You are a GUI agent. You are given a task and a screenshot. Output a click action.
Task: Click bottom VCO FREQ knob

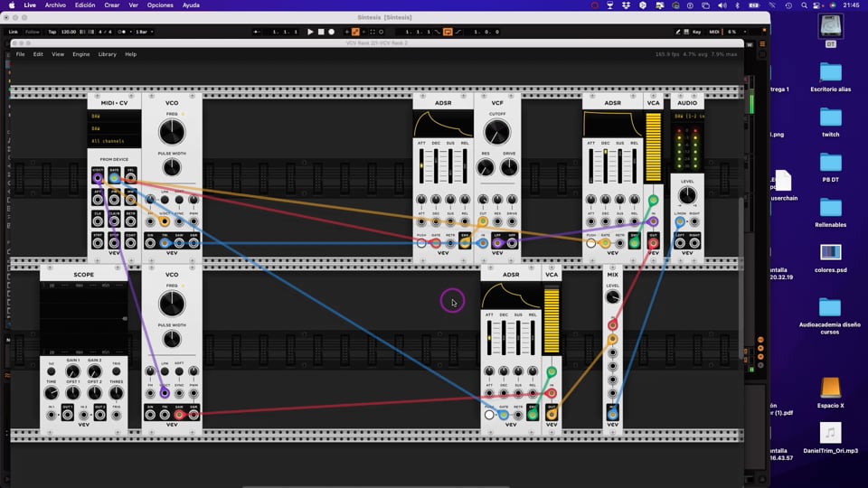coord(172,305)
